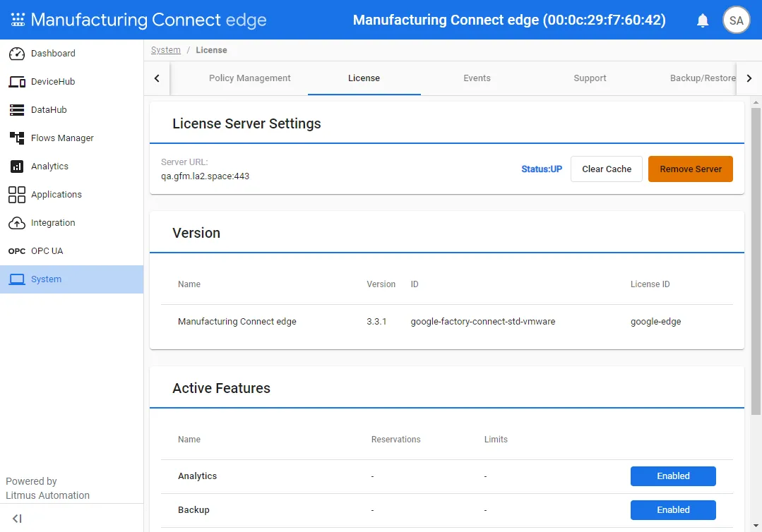Click the System laptop icon
The width and height of the screenshot is (762, 532).
pyautogui.click(x=17, y=279)
